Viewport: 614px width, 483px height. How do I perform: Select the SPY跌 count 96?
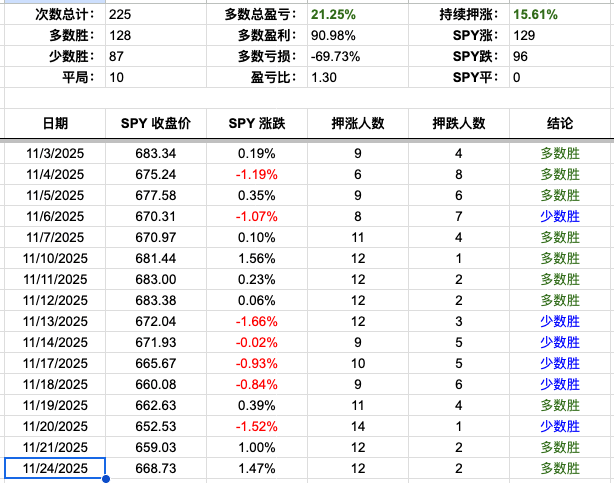pos(562,56)
